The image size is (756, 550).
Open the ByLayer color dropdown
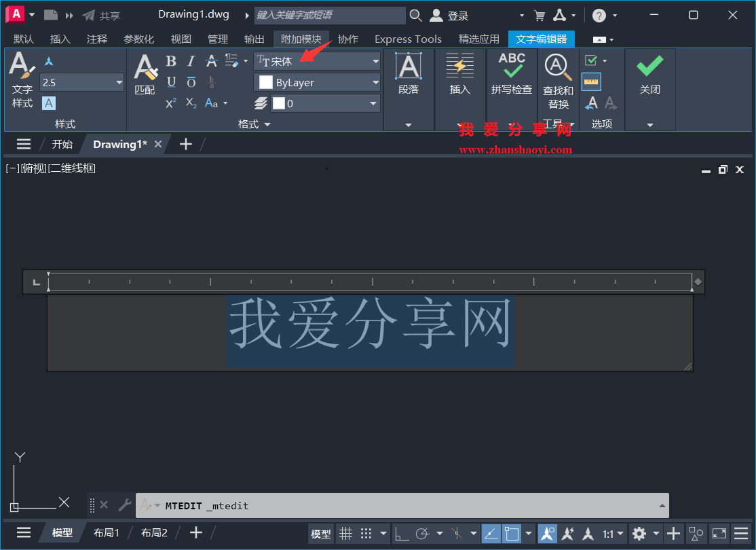coord(317,83)
